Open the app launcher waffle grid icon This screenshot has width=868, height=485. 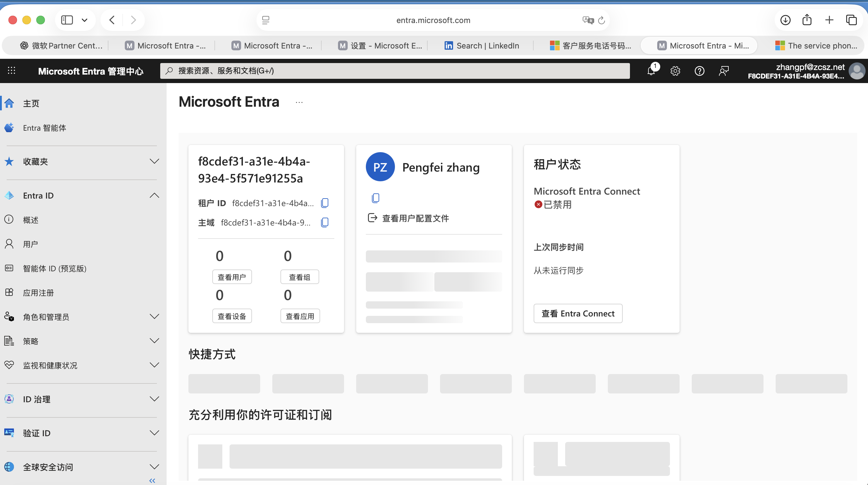(x=12, y=71)
